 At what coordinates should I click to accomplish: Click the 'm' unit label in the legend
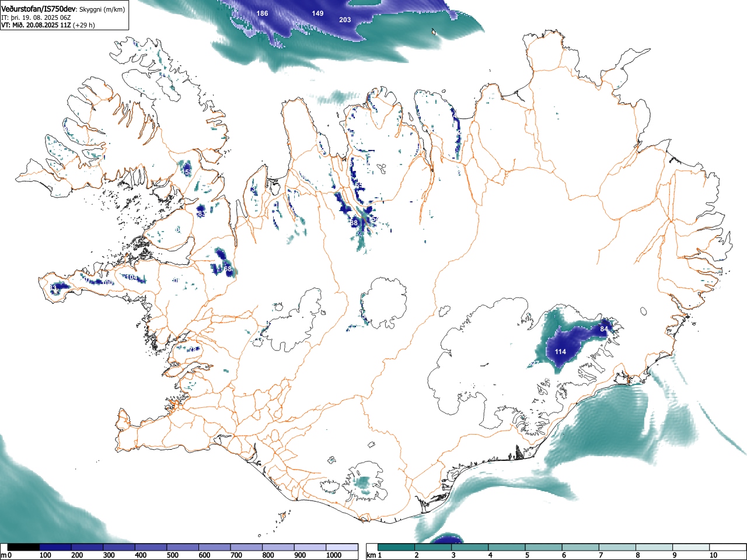(4, 555)
